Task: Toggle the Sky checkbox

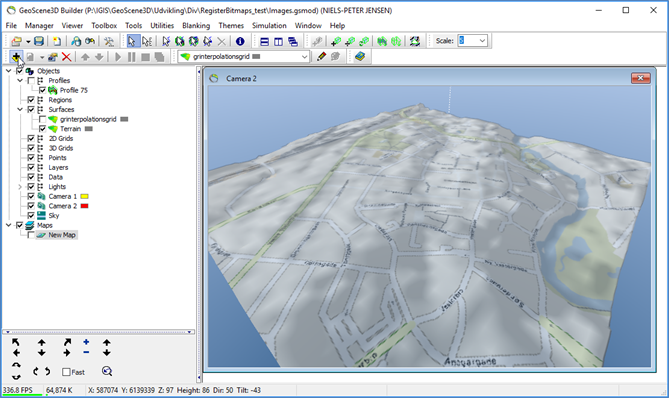Action: pyautogui.click(x=31, y=215)
